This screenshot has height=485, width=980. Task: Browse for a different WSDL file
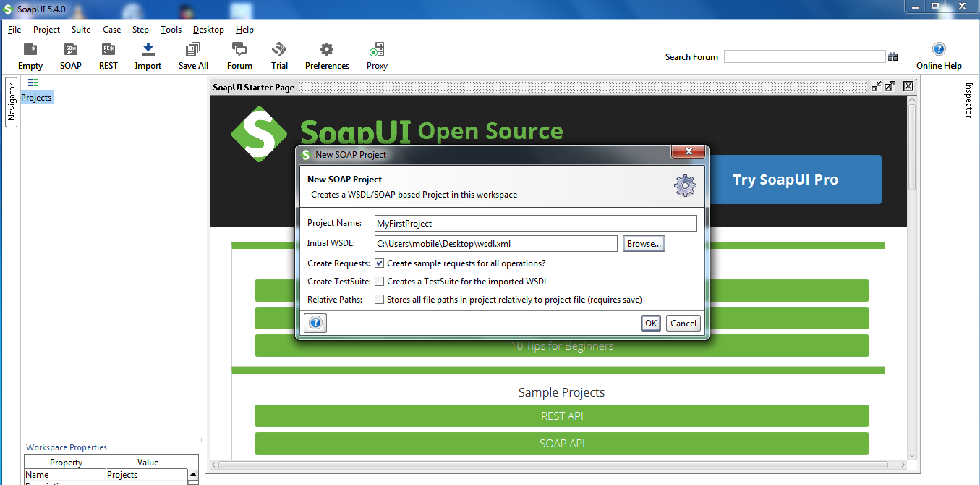pos(643,243)
